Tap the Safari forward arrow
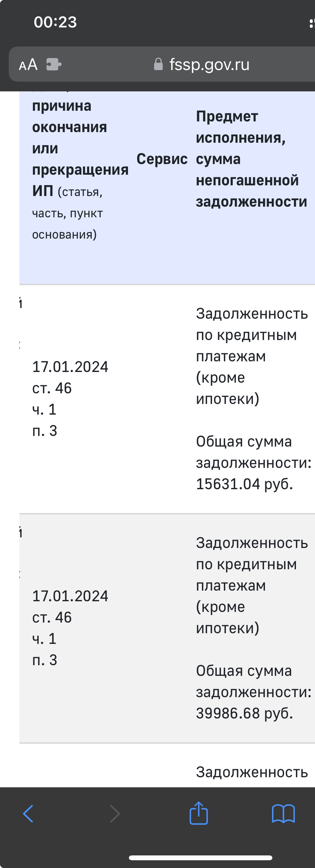 point(115,814)
